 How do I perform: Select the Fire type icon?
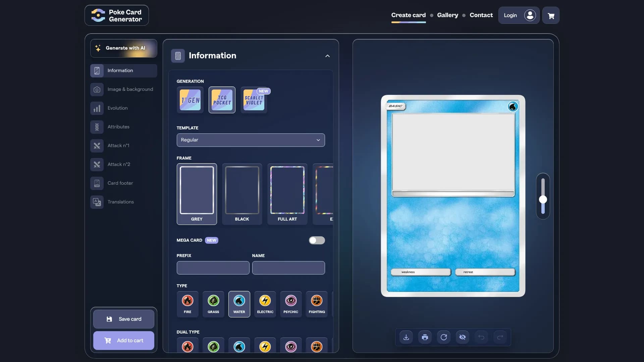[x=187, y=304]
